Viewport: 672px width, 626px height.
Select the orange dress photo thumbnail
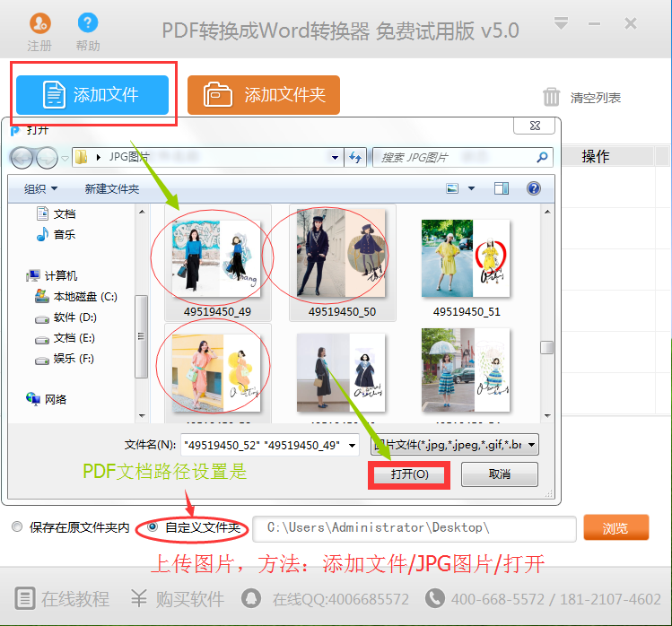click(x=216, y=373)
